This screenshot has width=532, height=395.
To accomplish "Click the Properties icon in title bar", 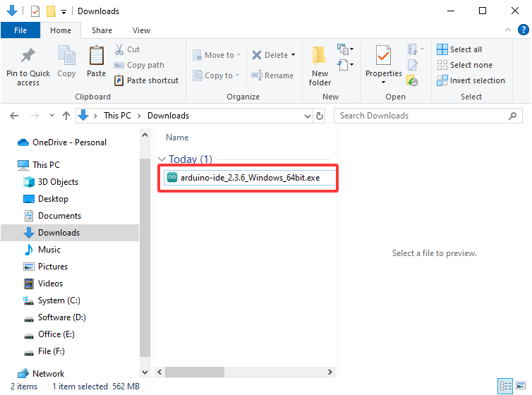I will click(x=35, y=11).
